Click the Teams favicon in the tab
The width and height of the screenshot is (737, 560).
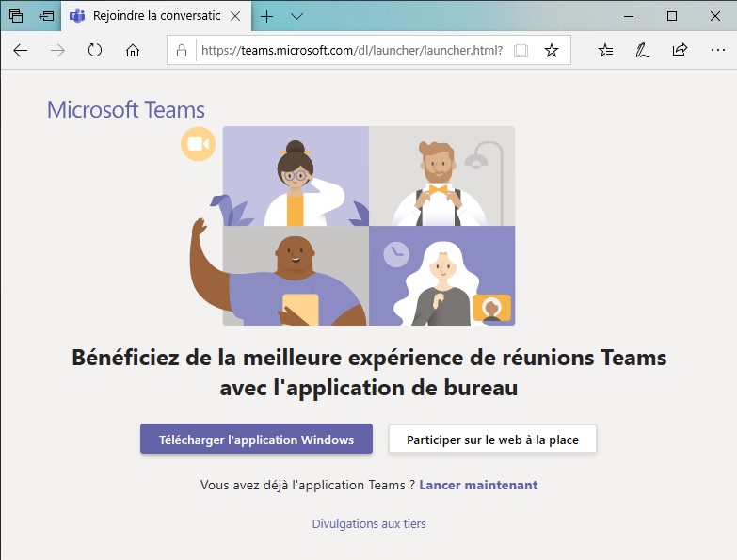pos(77,16)
